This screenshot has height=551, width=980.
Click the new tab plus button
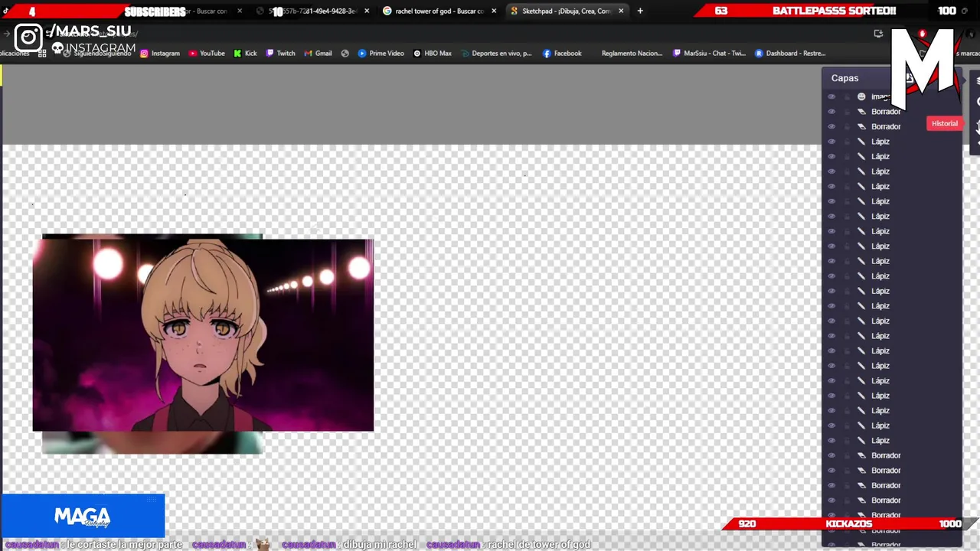pyautogui.click(x=640, y=11)
